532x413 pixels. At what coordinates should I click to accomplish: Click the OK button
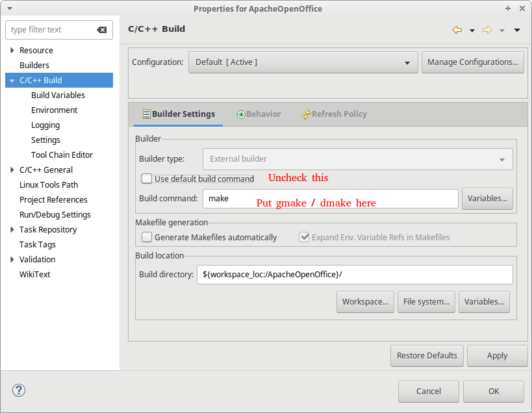coord(494,392)
